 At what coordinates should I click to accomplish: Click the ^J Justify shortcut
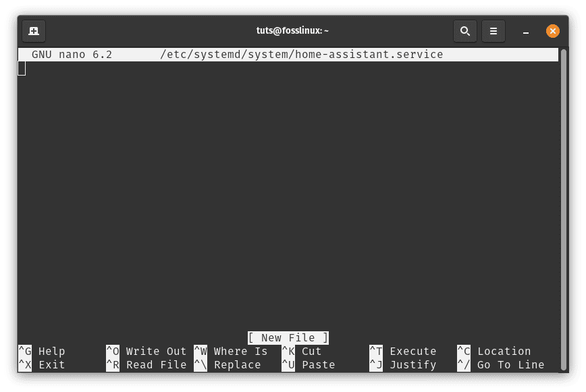pos(403,365)
